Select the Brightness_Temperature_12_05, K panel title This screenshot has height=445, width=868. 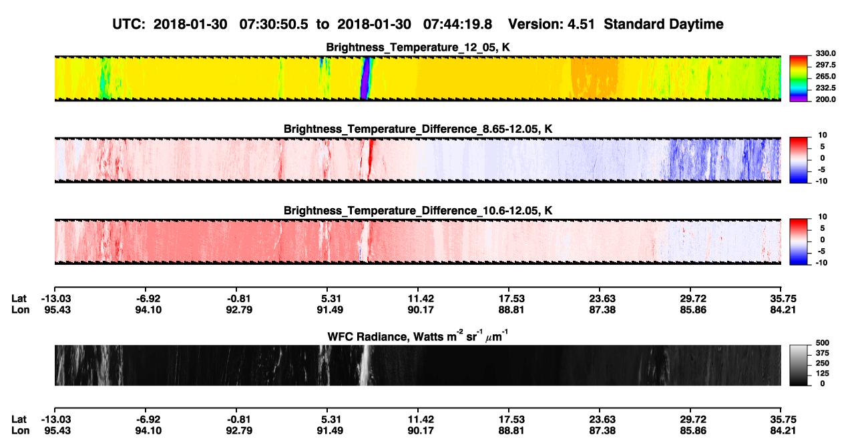pos(418,47)
